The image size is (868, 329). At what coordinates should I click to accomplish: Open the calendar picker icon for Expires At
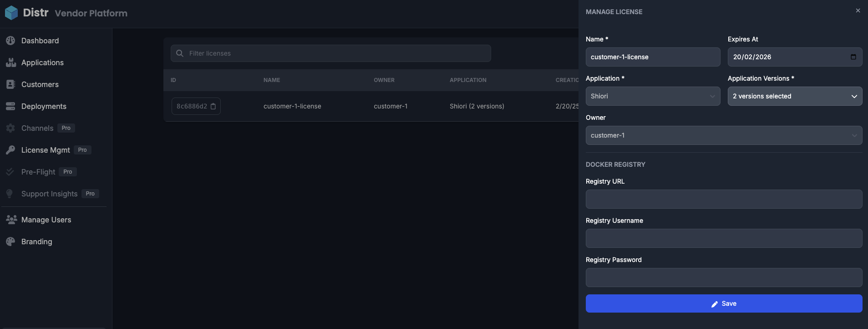tap(853, 57)
